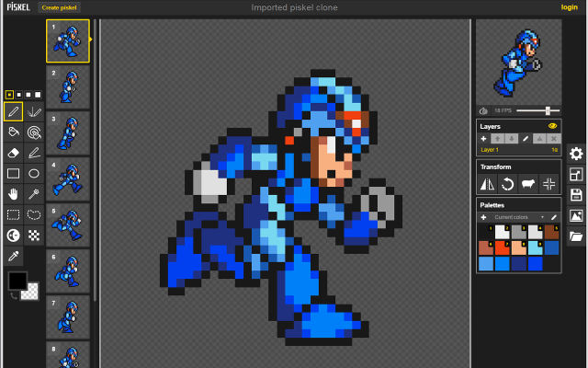Image resolution: width=588 pixels, height=368 pixels.
Task: Select the Vertical mirror pen tool
Action: [x=34, y=111]
